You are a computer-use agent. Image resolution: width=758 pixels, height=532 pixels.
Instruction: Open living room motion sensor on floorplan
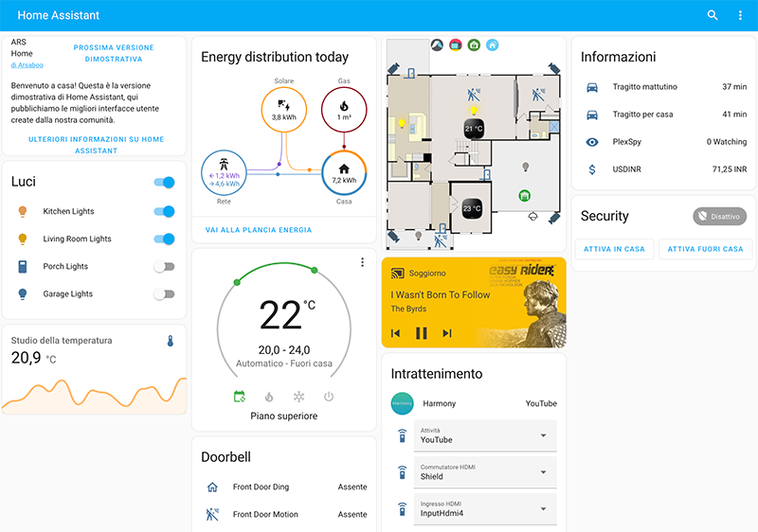(474, 94)
